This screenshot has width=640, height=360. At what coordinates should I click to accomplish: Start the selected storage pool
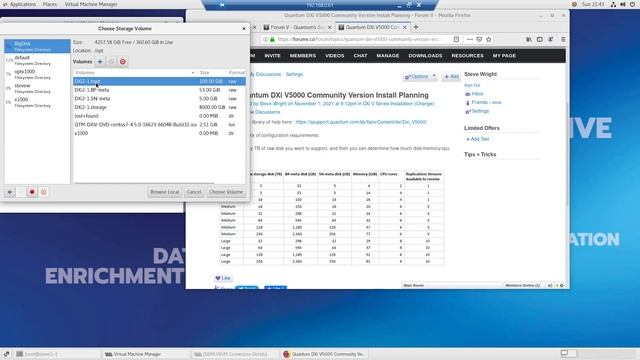[x=21, y=192]
